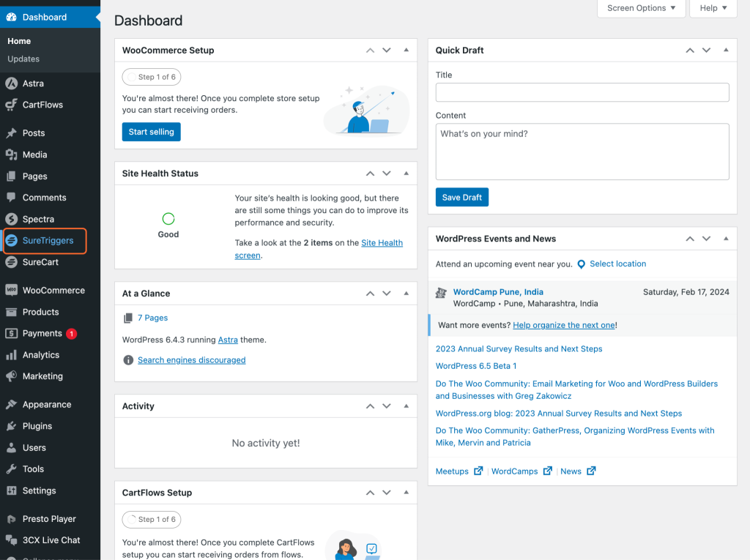Expand the Help dropdown tab
750x560 pixels.
coord(713,8)
